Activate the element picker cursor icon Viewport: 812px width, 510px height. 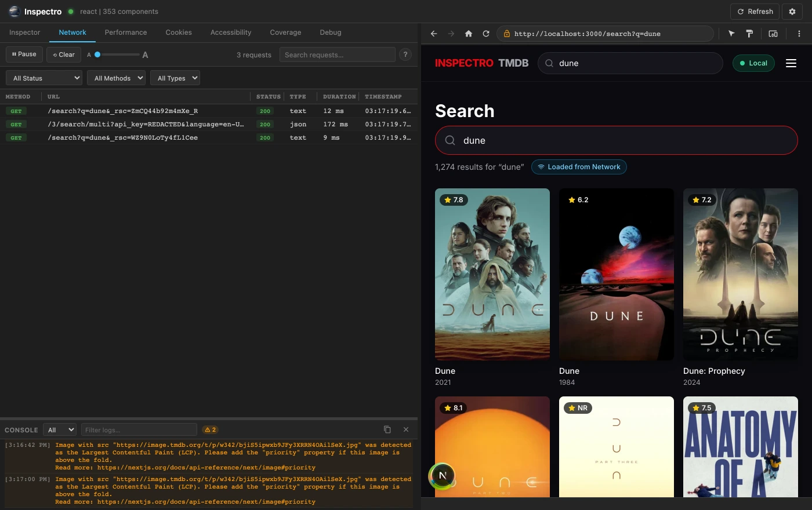[731, 34]
